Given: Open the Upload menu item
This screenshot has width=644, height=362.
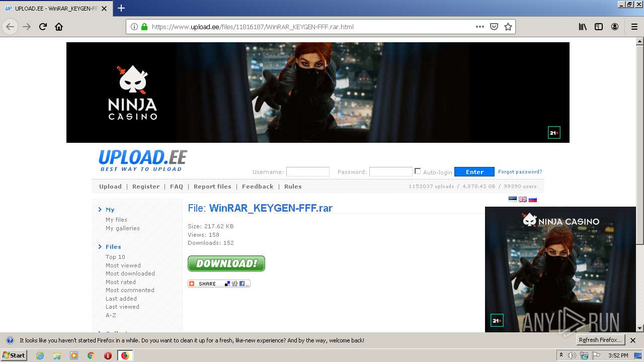Looking at the screenshot, I should point(110,187).
